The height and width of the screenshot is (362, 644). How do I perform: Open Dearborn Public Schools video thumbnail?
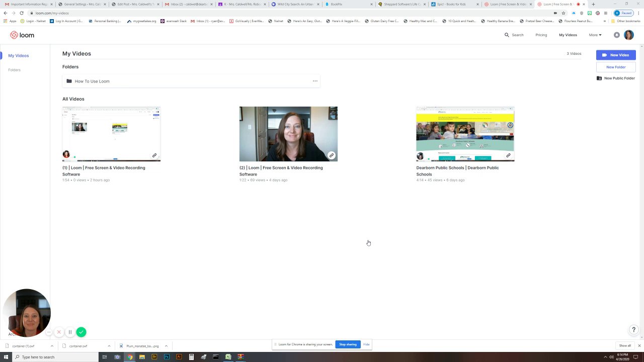465,134
